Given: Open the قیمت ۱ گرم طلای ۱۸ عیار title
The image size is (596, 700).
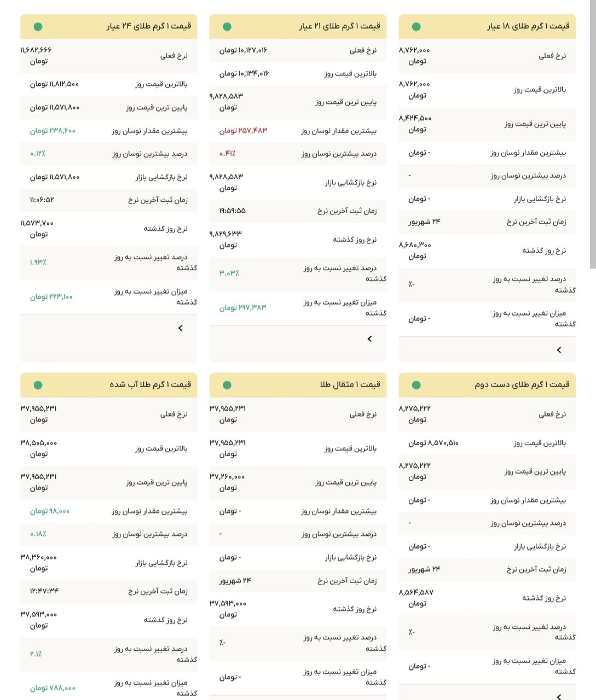Looking at the screenshot, I should tap(528, 26).
